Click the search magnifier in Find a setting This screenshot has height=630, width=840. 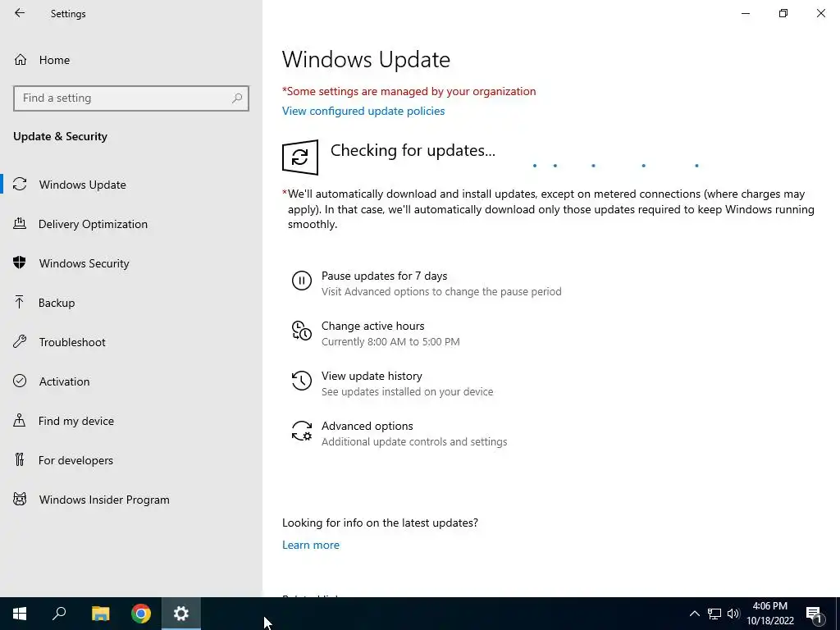tap(237, 98)
